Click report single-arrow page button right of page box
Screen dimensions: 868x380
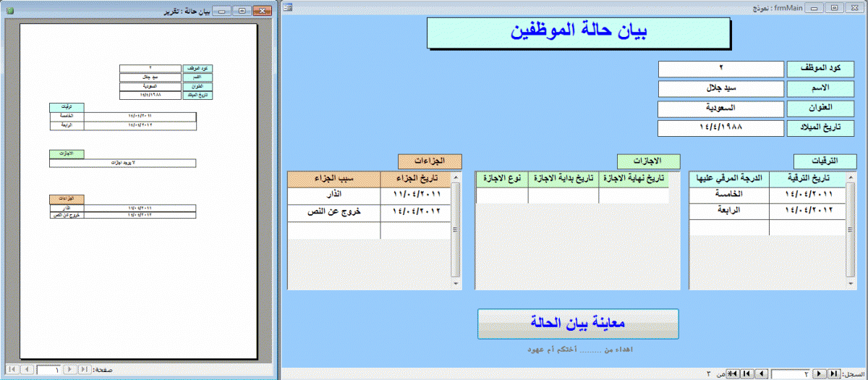[x=70, y=369]
